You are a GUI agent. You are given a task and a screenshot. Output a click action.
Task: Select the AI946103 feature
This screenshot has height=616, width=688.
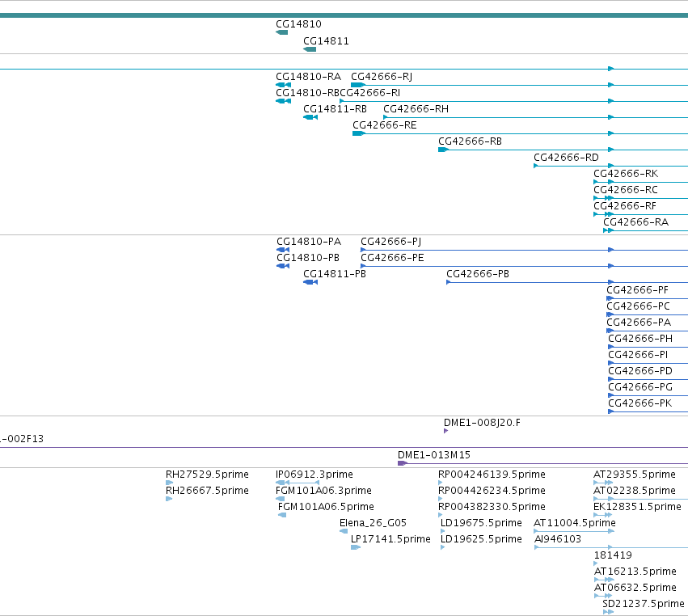[x=557, y=539]
